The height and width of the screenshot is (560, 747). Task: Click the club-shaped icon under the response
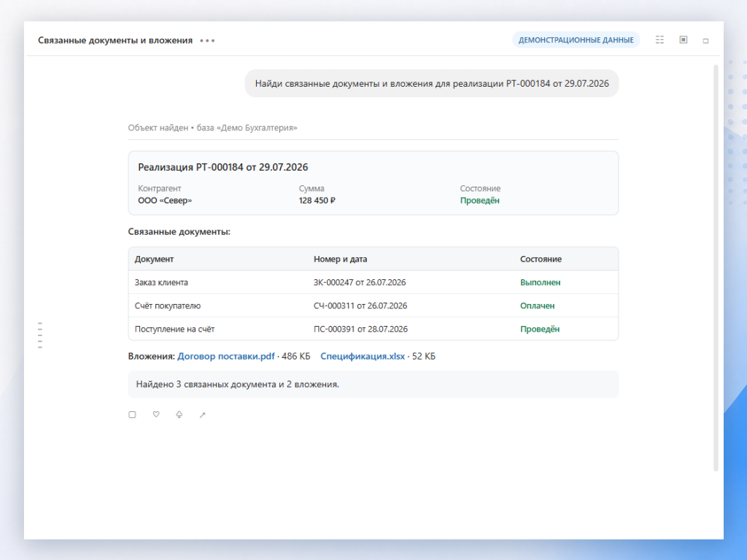pyautogui.click(x=179, y=415)
